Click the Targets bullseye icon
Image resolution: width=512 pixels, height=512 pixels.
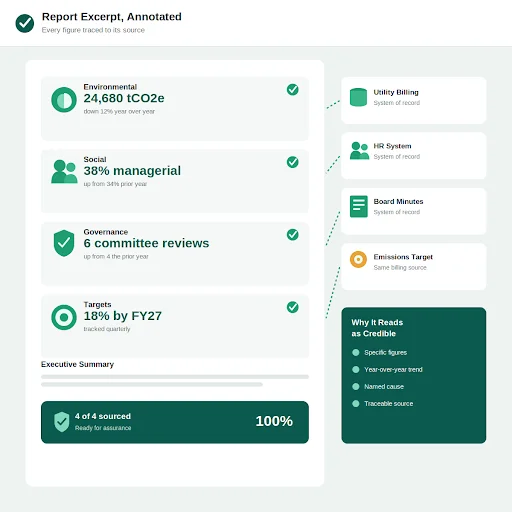pos(64,317)
